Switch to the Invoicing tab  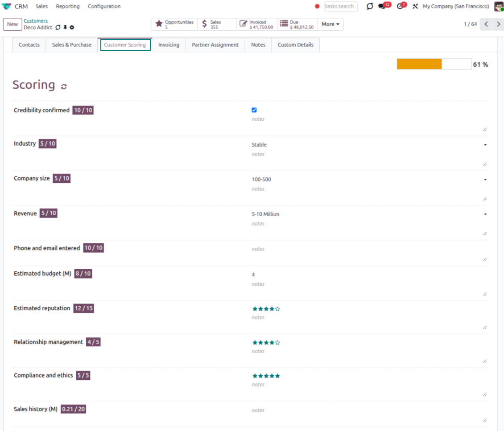[x=169, y=45]
